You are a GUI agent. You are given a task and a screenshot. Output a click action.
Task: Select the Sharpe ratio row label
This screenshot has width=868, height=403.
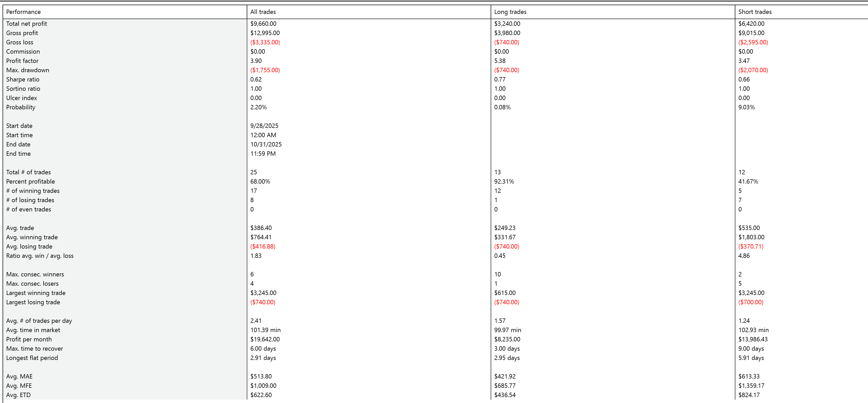tap(22, 79)
